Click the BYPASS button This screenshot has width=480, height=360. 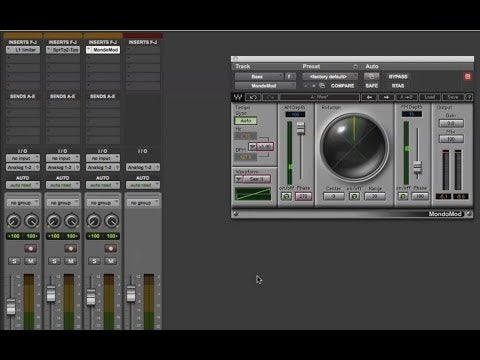pyautogui.click(x=398, y=76)
